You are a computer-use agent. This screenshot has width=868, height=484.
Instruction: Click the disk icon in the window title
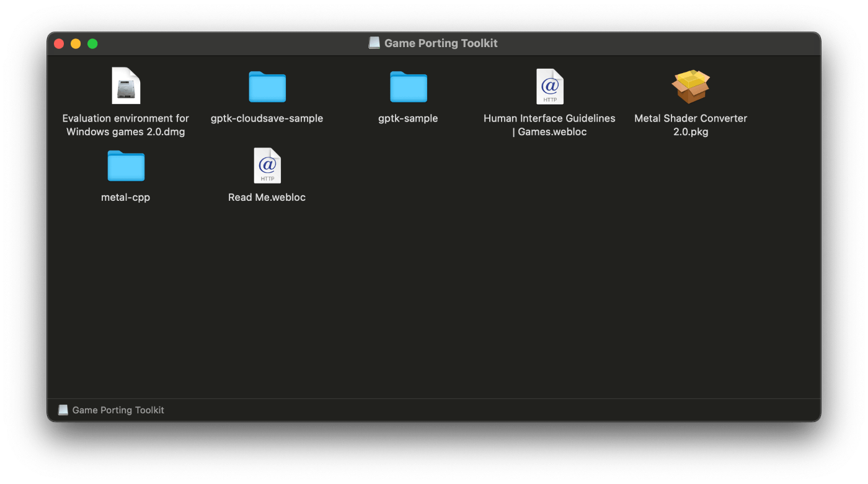374,43
